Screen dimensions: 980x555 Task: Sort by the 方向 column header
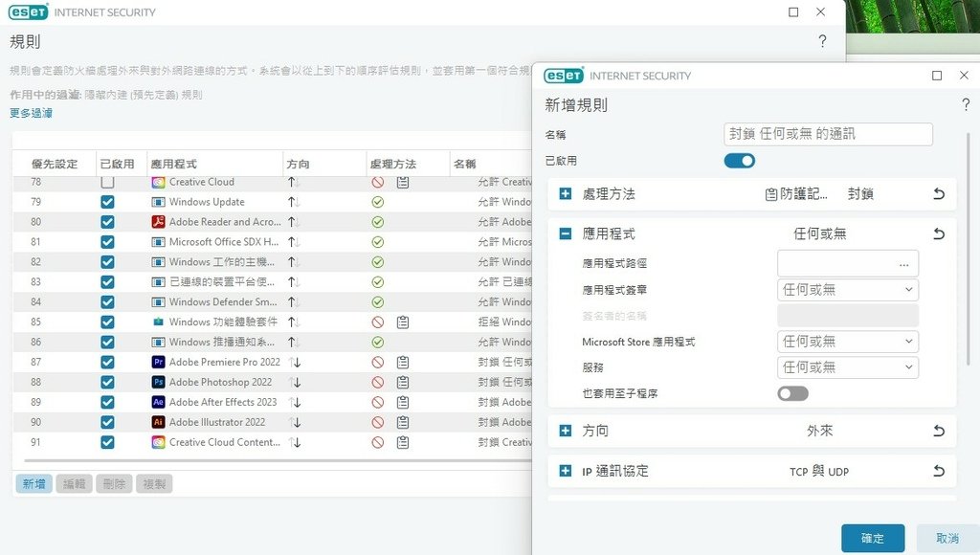pyautogui.click(x=299, y=164)
